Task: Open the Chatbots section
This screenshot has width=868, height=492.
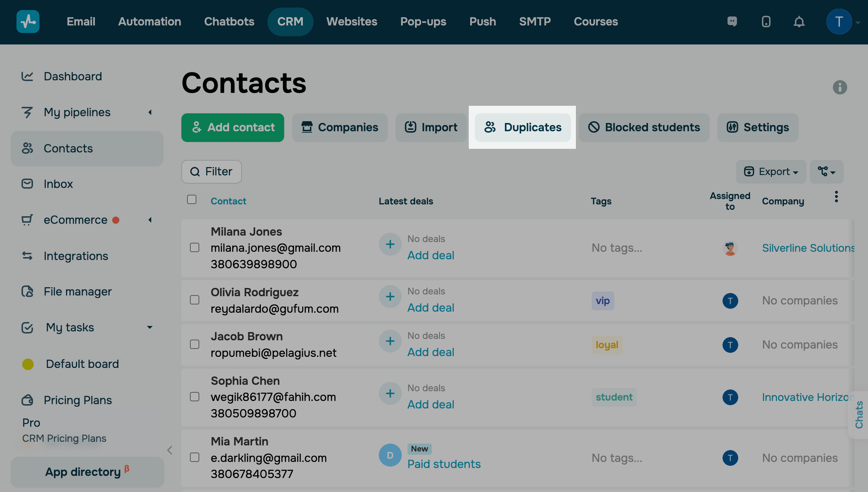Action: coord(229,22)
